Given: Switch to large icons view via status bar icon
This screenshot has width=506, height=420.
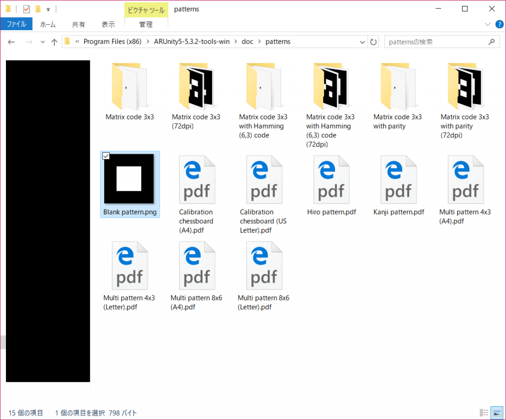Looking at the screenshot, I should (497, 413).
